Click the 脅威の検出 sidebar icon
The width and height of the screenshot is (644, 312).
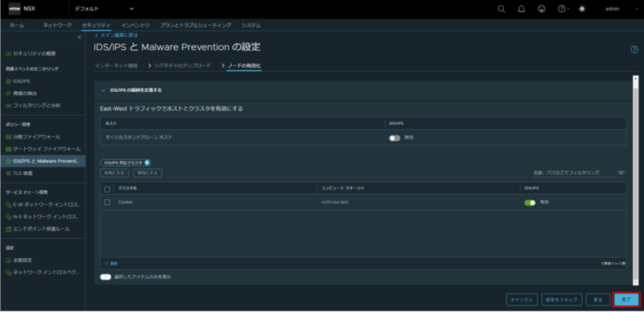click(x=8, y=94)
